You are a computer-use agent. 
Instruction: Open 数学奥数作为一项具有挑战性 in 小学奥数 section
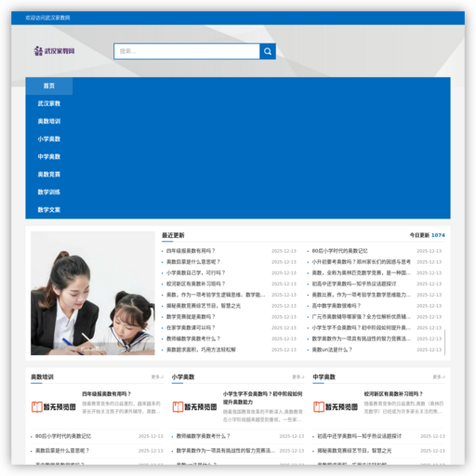[226, 451]
